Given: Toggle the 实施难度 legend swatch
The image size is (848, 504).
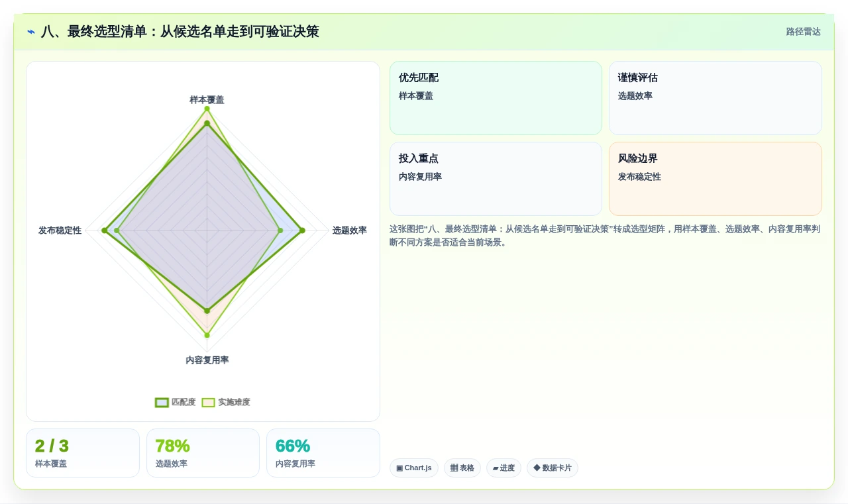Looking at the screenshot, I should click(209, 403).
